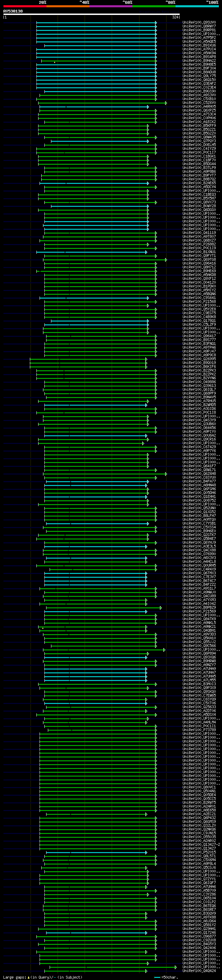The height and width of the screenshot is (980, 222).
Task: Click the green alignment bar for UniRef100_C5Z6V0
Action: pyautogui.click(x=102, y=103)
